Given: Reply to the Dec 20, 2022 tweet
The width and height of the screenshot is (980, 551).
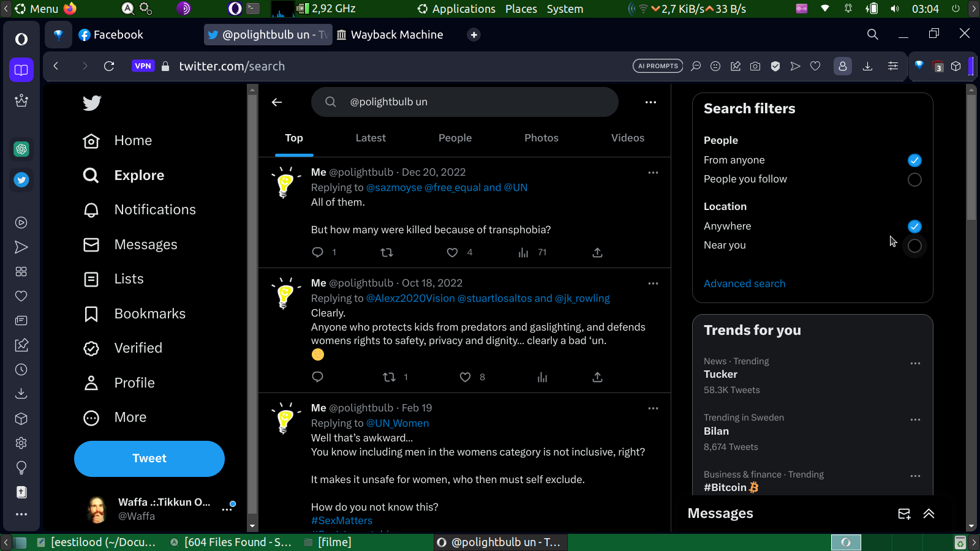Looking at the screenshot, I should (x=317, y=252).
